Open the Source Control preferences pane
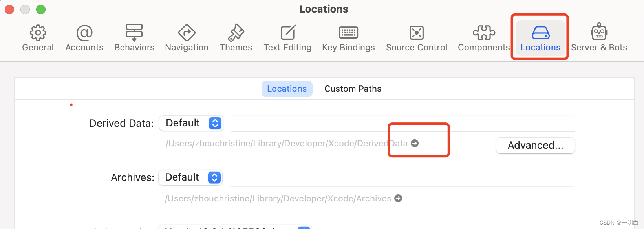The width and height of the screenshot is (644, 229). point(417,38)
